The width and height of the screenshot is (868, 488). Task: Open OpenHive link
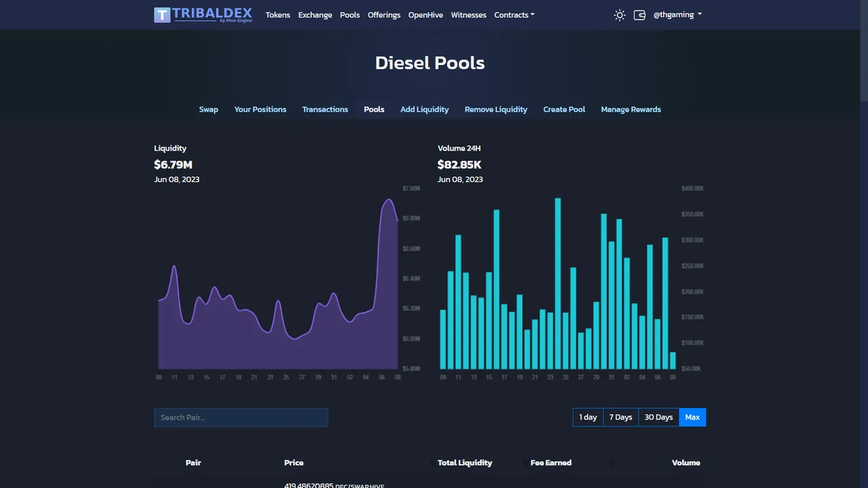(x=425, y=15)
